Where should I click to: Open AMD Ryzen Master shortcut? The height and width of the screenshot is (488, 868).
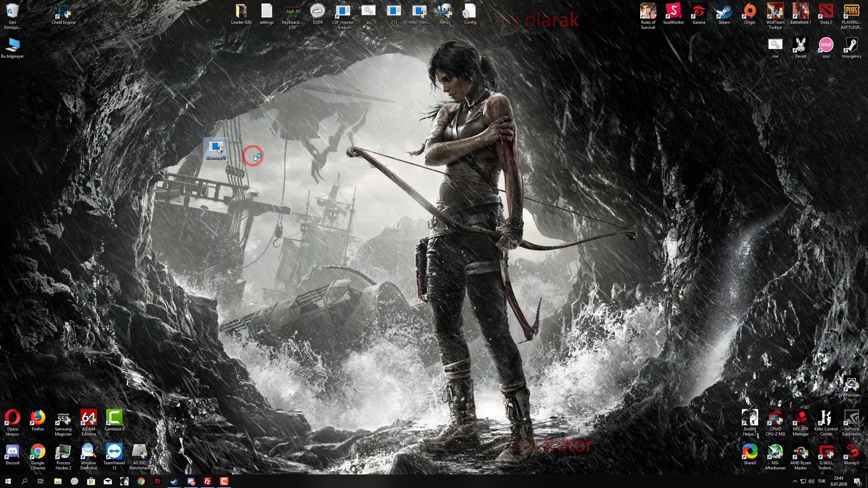[801, 457]
